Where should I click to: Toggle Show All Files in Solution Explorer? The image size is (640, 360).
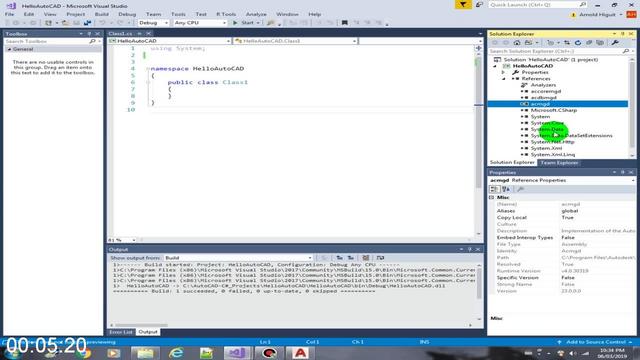(x=600, y=42)
